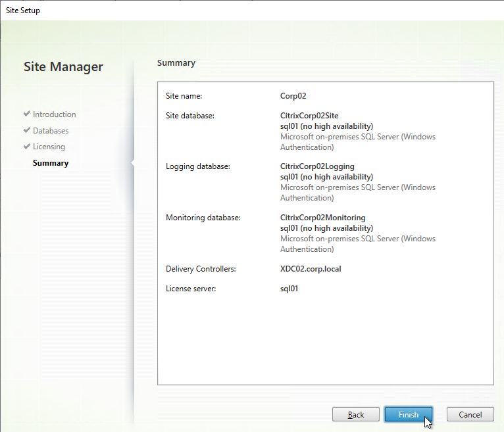Open the Introduction step
Screen dimensions: 504x432
(55, 114)
